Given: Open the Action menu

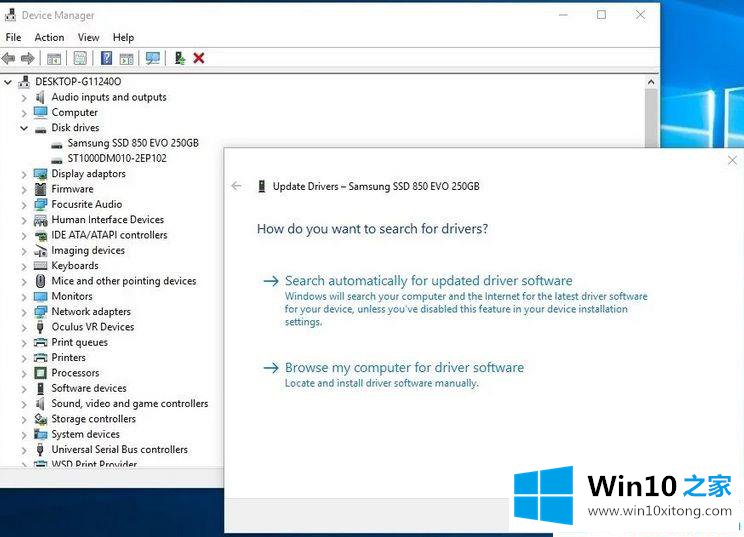Looking at the screenshot, I should [49, 37].
